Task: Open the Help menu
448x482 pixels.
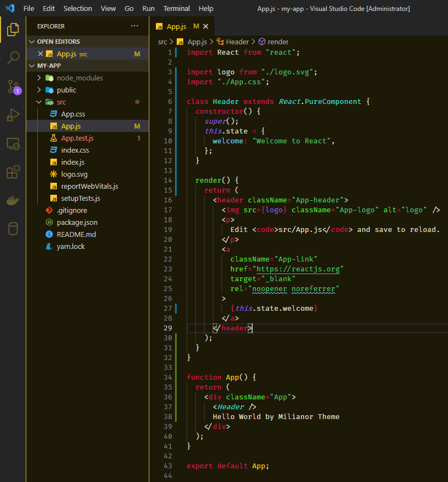Action: [206, 8]
